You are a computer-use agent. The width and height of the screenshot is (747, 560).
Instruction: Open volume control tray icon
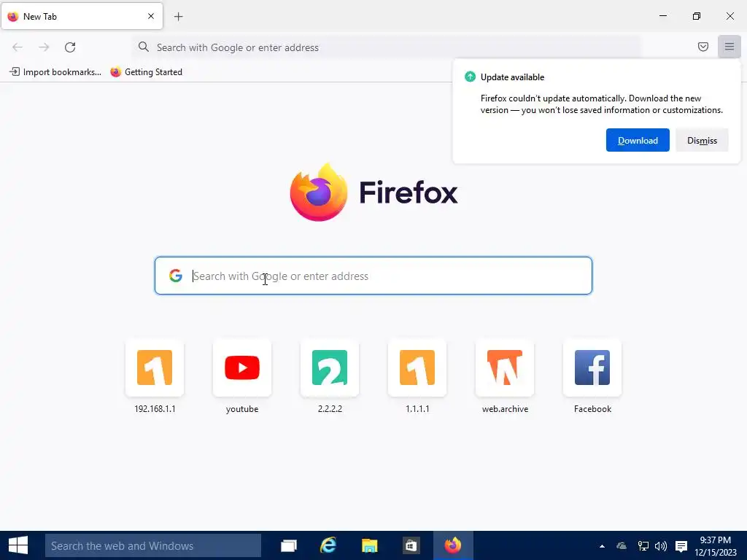661,546
